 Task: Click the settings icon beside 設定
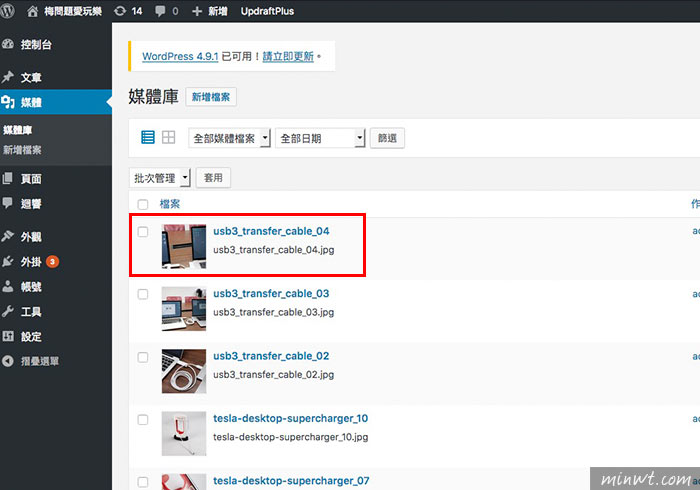(x=8, y=336)
